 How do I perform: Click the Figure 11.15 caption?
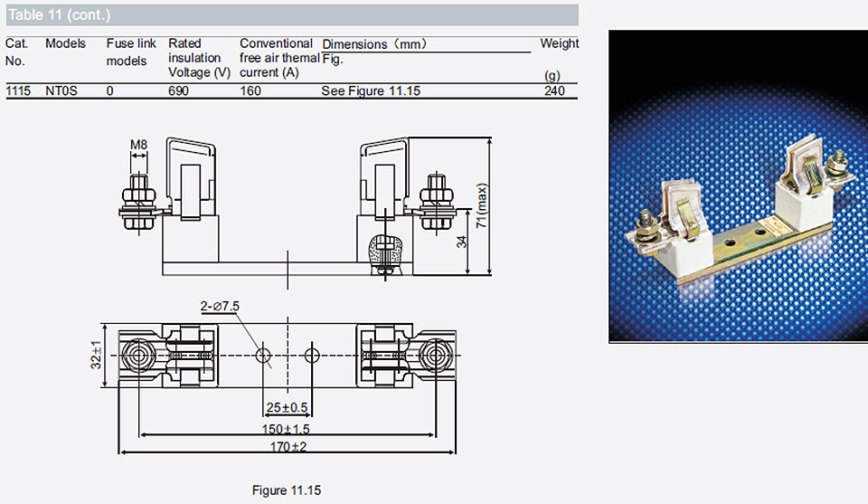tap(287, 490)
